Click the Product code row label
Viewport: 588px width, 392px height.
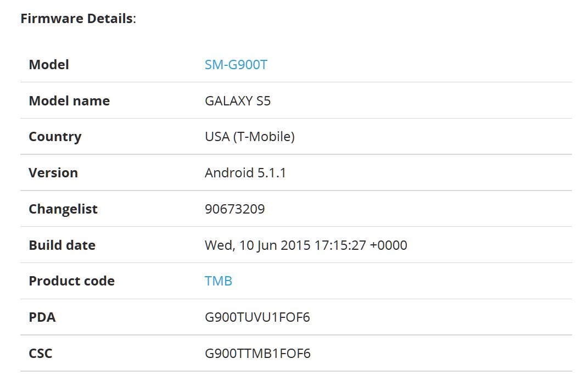tap(71, 281)
